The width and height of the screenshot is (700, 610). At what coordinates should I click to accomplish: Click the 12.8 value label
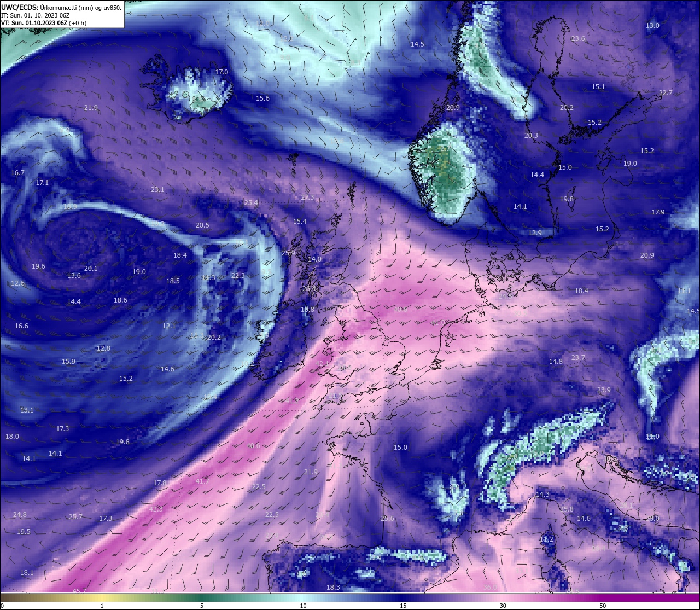tap(103, 348)
